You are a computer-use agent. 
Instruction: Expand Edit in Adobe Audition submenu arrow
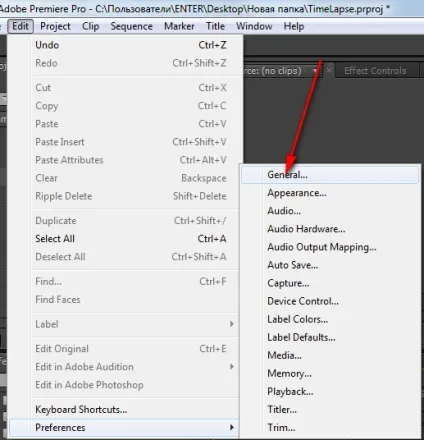coord(232,367)
